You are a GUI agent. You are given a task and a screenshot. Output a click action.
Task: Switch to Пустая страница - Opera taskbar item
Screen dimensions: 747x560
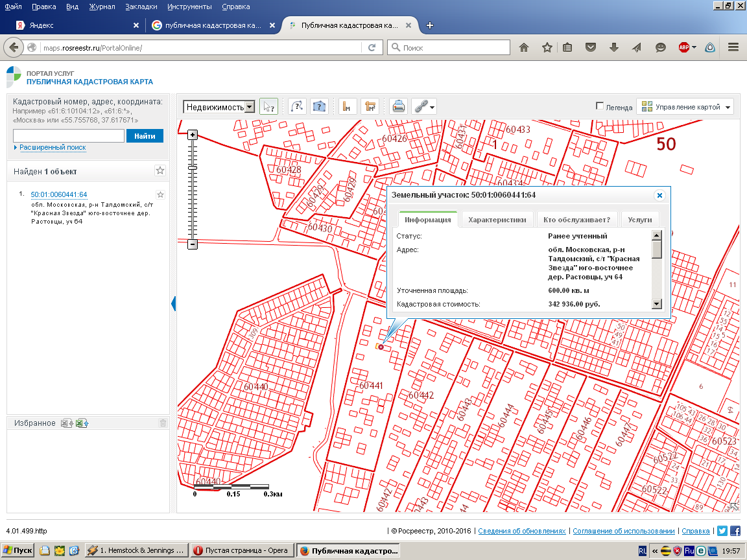[x=241, y=550]
